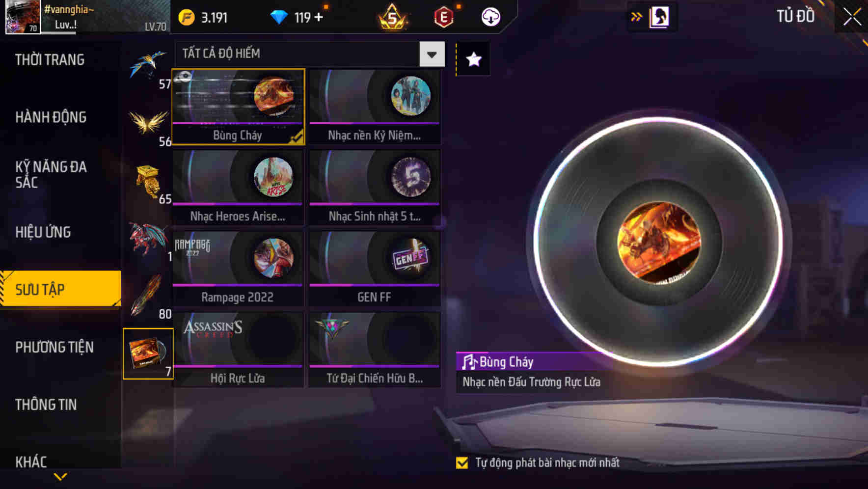Expand more sidebar categories with chevron

tap(60, 477)
